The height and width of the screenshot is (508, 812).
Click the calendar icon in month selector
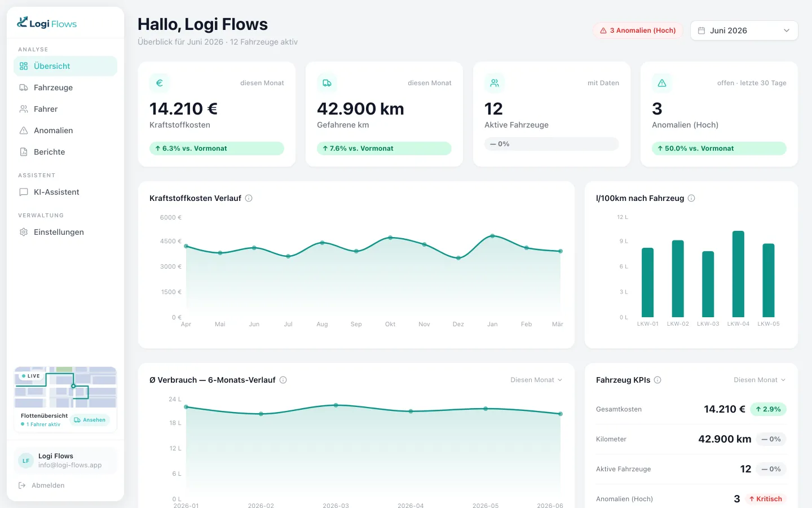pos(701,30)
